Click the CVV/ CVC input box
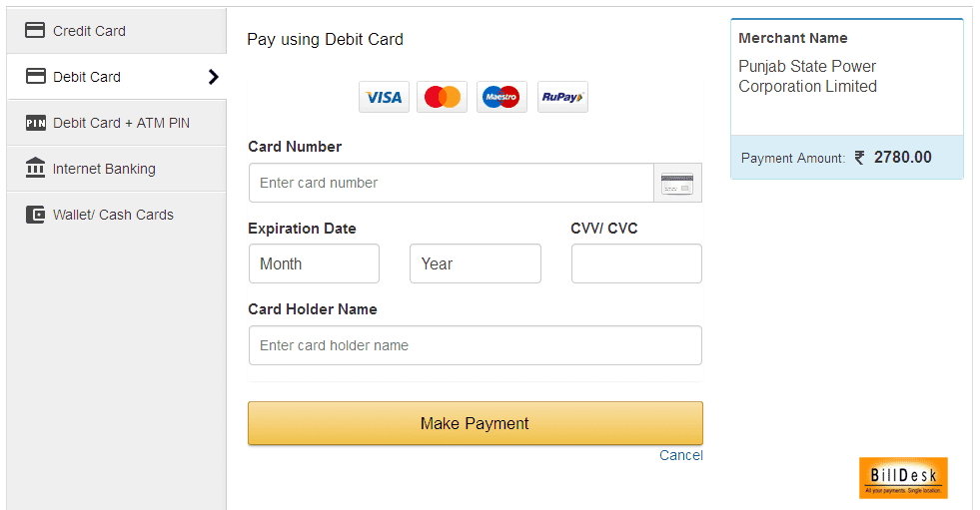Viewport: 980px width, 510px height. coord(636,263)
